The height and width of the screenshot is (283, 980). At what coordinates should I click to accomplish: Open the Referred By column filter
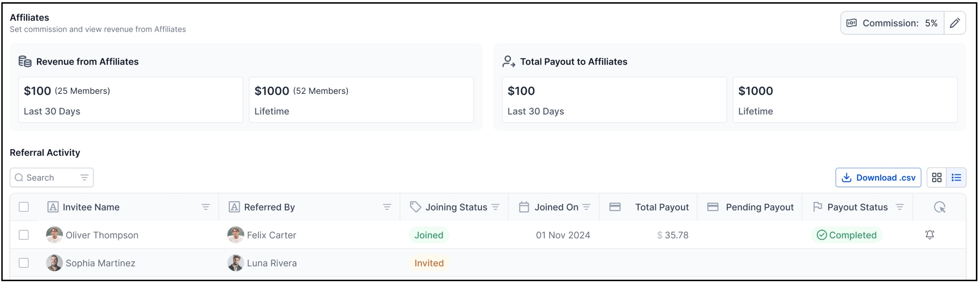(386, 207)
